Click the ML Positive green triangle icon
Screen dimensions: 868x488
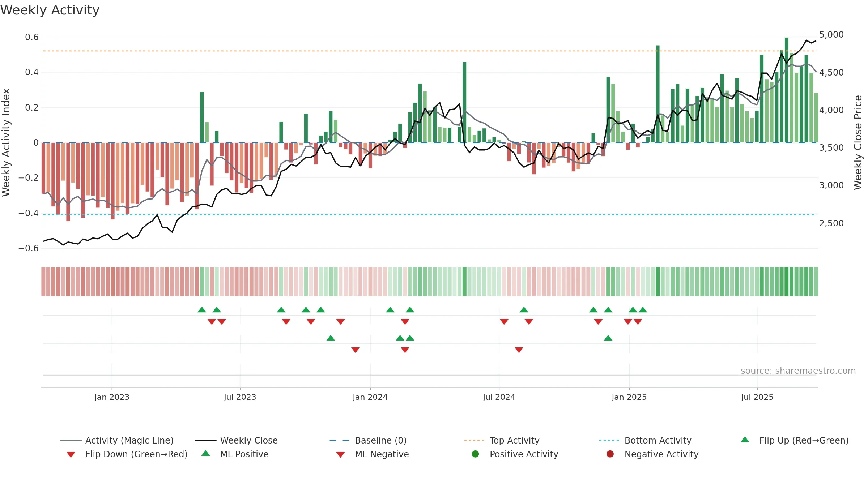[206, 453]
